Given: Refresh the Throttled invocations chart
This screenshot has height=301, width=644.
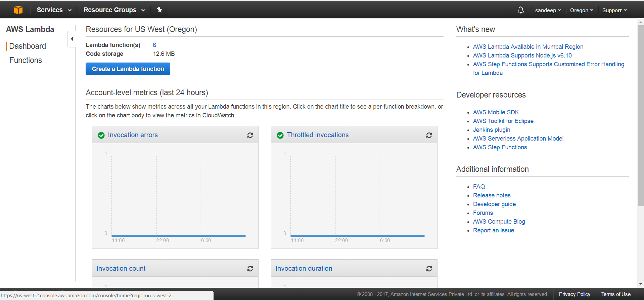Looking at the screenshot, I should click(429, 135).
